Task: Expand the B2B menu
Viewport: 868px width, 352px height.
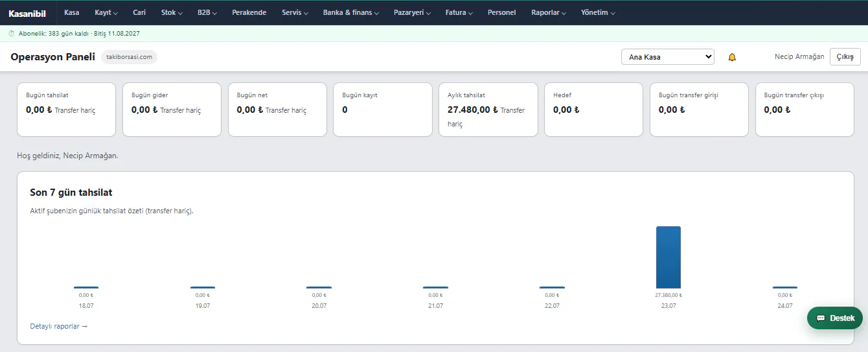Action: coord(207,13)
